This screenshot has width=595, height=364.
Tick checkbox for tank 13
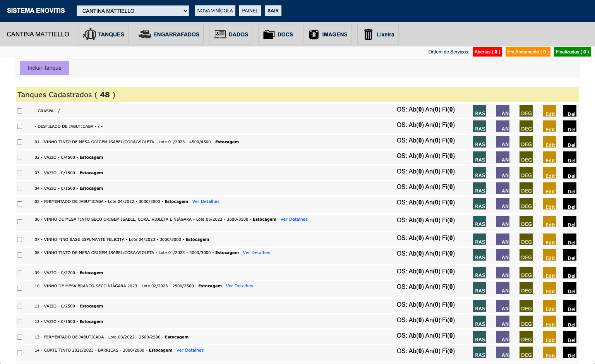pyautogui.click(x=20, y=337)
